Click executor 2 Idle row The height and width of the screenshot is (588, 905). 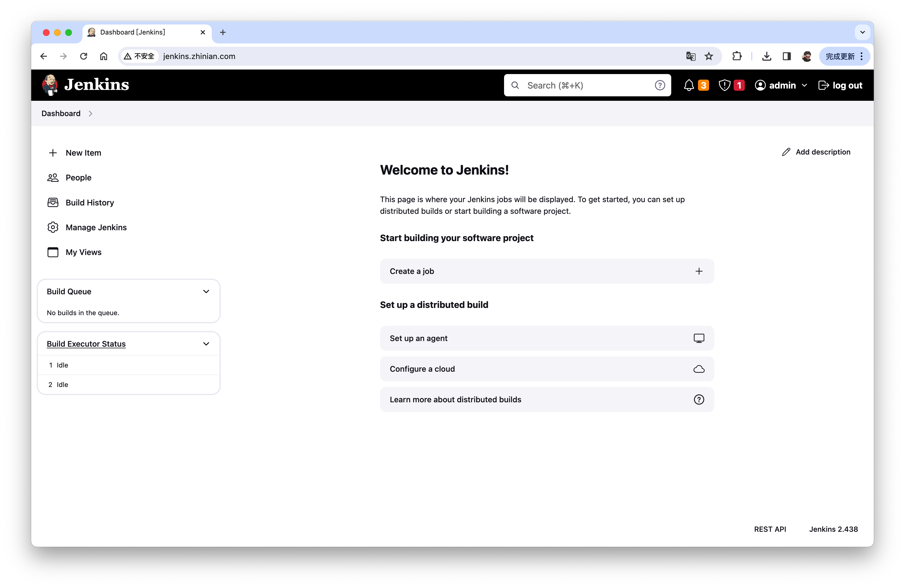(x=128, y=385)
